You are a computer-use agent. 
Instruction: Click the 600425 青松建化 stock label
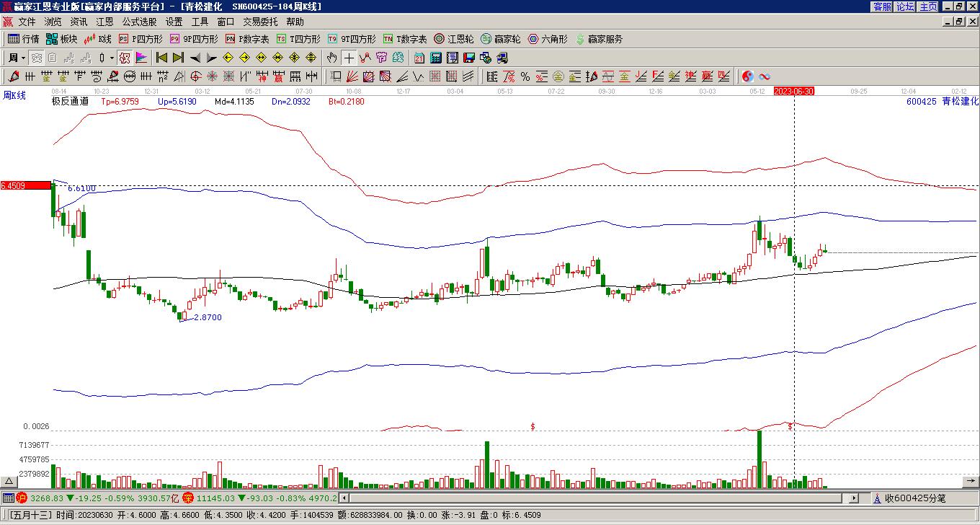pyautogui.click(x=943, y=102)
